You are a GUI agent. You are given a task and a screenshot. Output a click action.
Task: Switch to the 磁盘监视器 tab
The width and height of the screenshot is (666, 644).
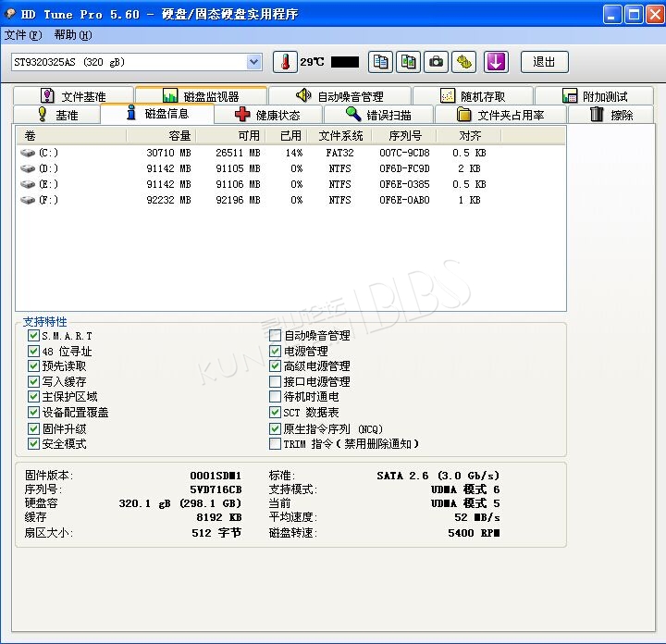(201, 96)
